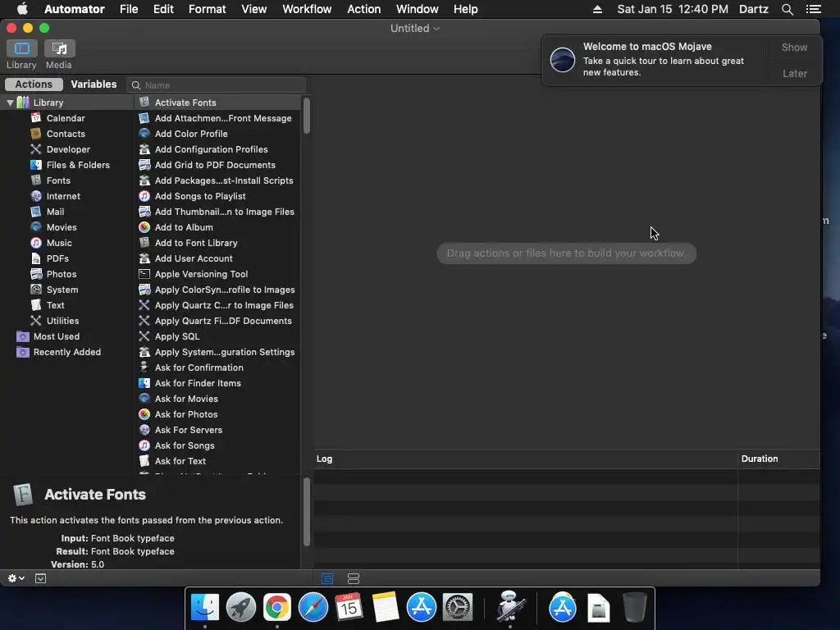The height and width of the screenshot is (630, 840).
Task: Select Ask For Servers action
Action: click(x=218, y=430)
